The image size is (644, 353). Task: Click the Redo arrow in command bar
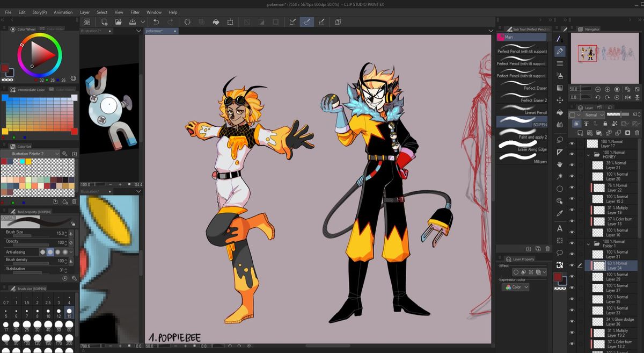(x=171, y=22)
